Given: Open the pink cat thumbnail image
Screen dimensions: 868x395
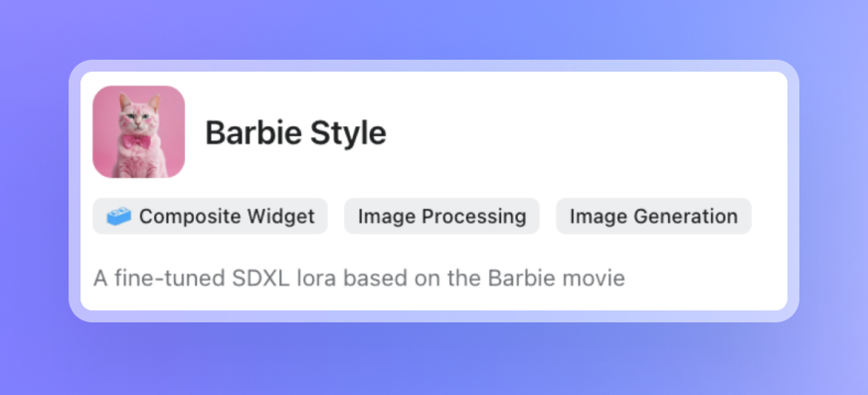Looking at the screenshot, I should [x=138, y=132].
